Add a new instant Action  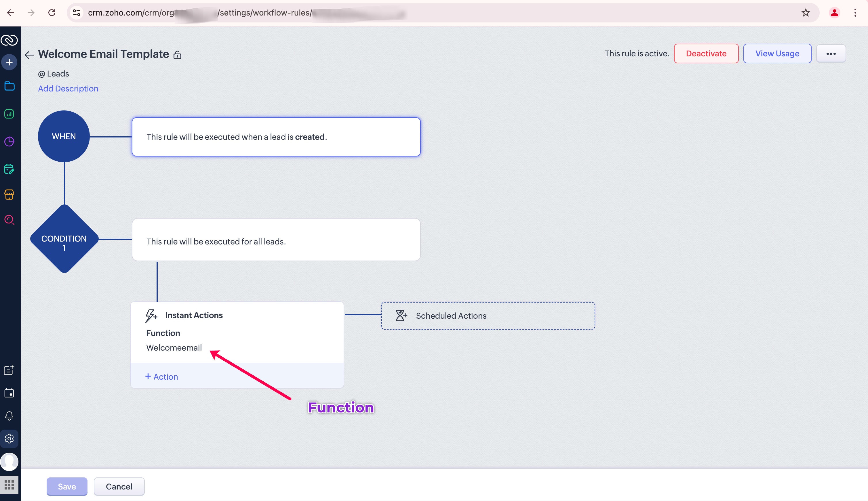click(x=161, y=376)
